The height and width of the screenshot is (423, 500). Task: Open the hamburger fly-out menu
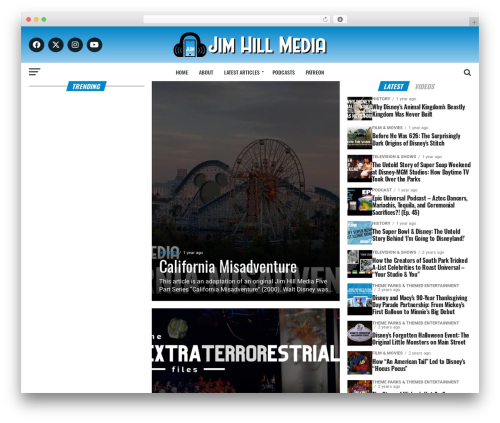click(x=34, y=72)
